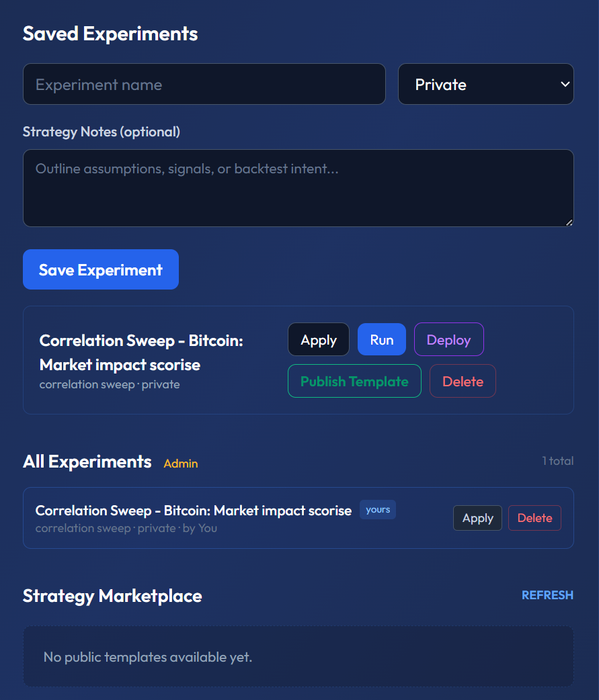Run the Correlation Sweep experiment
The width and height of the screenshot is (599, 700).
381,339
